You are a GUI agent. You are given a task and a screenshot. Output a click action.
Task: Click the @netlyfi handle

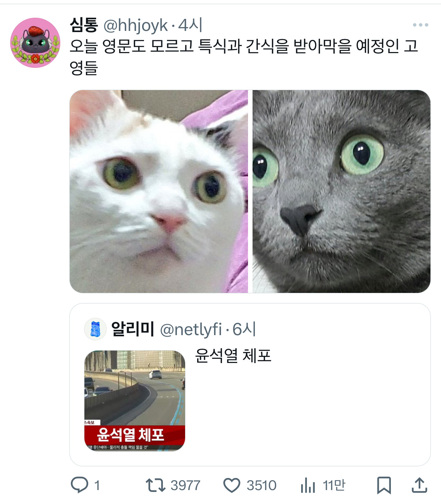point(191,329)
